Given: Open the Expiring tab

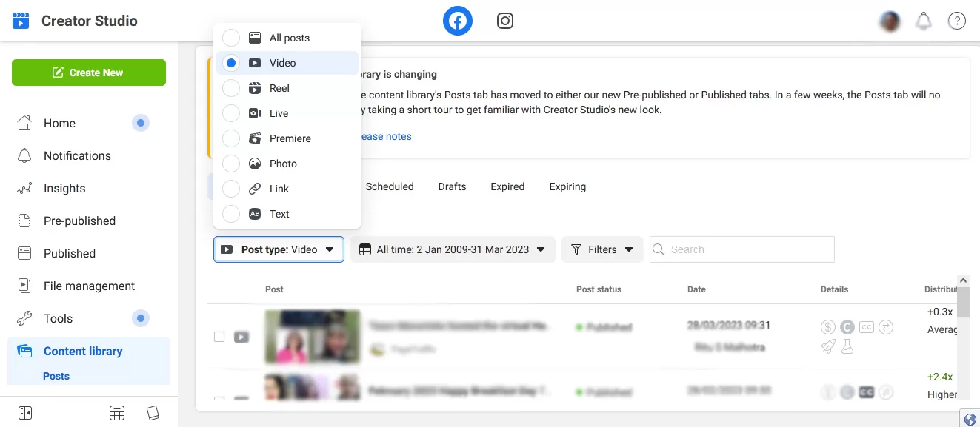Looking at the screenshot, I should (567, 186).
